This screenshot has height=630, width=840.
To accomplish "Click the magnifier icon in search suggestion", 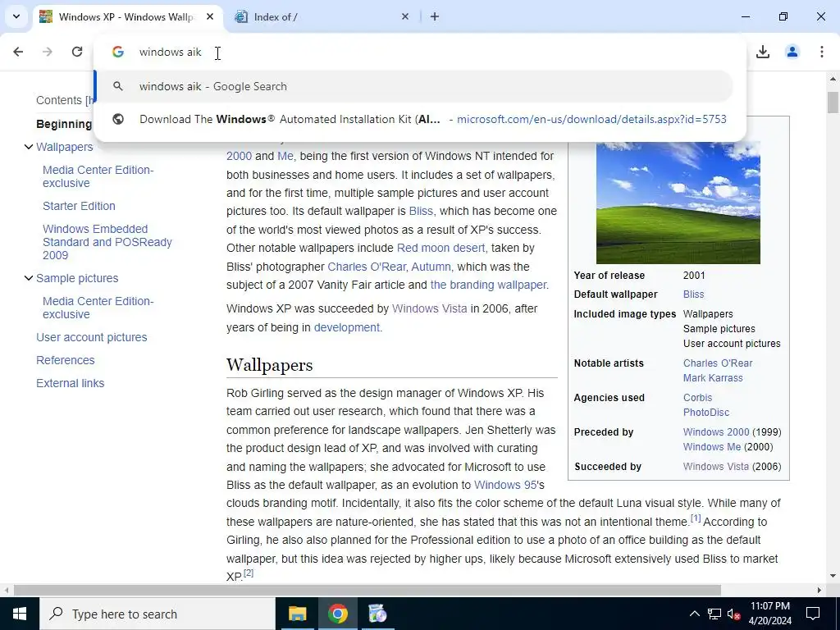I will point(118,86).
